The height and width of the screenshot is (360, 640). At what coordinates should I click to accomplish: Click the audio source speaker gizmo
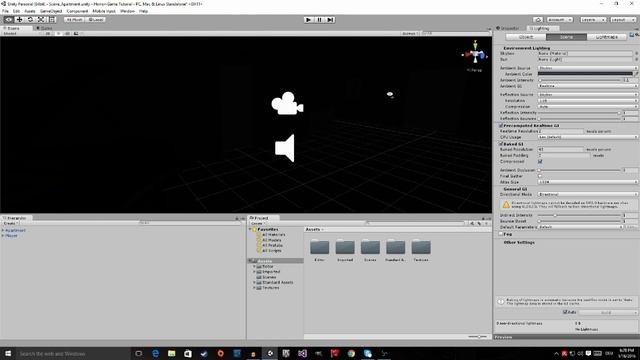pyautogui.click(x=285, y=148)
